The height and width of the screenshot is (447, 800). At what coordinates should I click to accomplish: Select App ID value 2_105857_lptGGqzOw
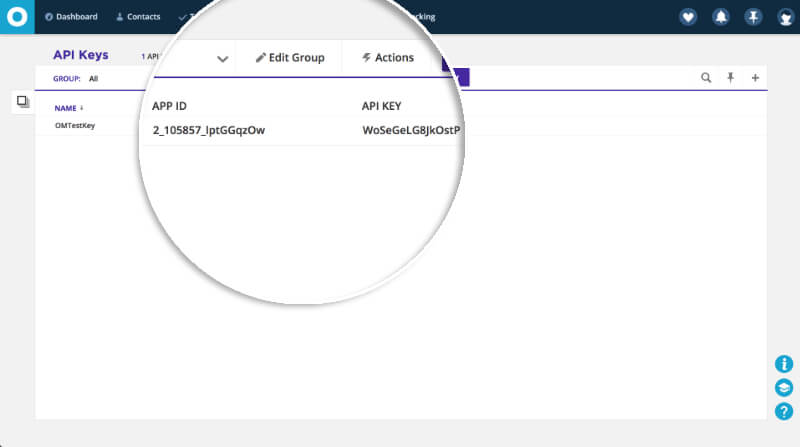(209, 130)
